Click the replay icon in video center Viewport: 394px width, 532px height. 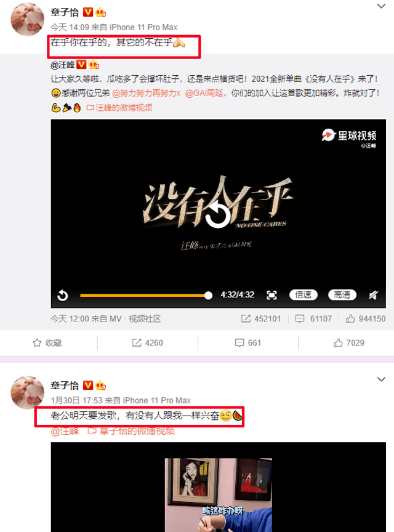tap(218, 214)
